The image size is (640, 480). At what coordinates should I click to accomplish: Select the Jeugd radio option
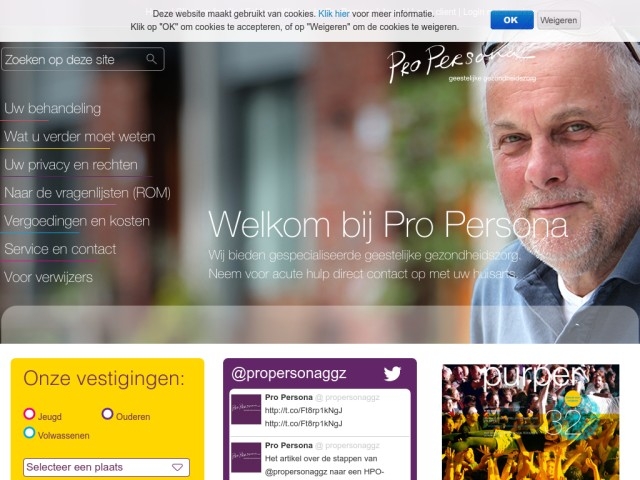point(29,414)
